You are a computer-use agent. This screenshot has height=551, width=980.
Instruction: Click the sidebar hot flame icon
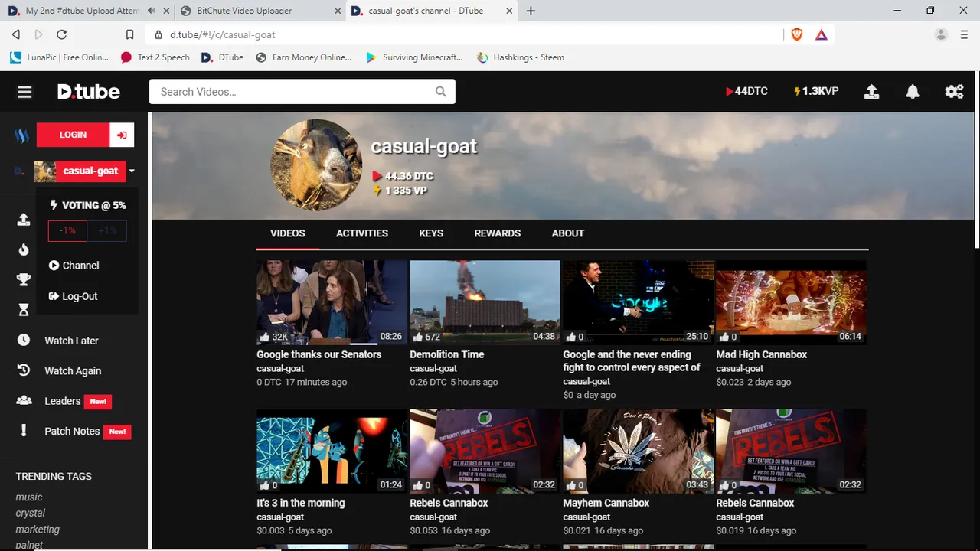point(24,249)
